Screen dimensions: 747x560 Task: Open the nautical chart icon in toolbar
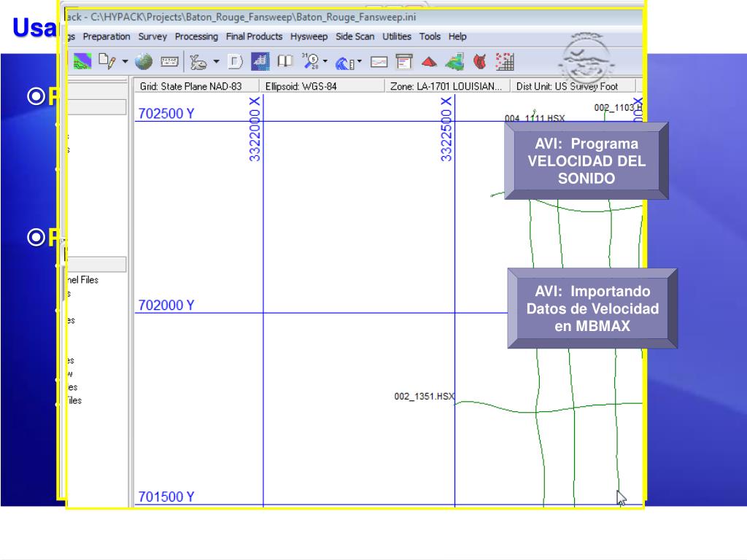click(82, 62)
